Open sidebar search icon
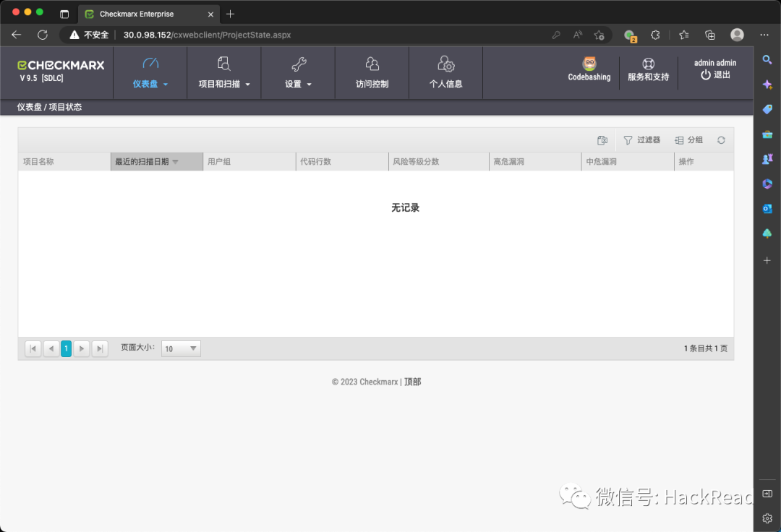This screenshot has height=532, width=781. 767,60
